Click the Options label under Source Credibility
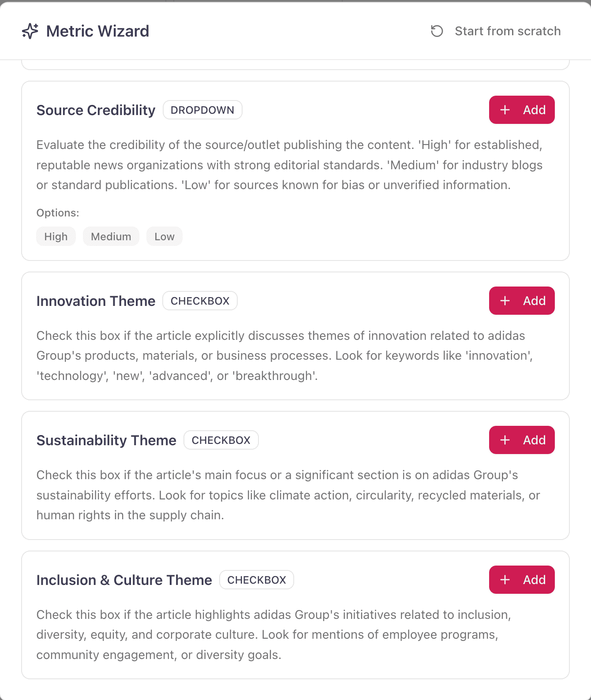 point(58,213)
